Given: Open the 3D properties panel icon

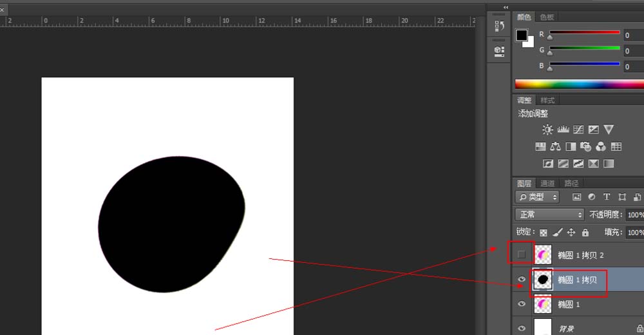Looking at the screenshot, I should 499,50.
